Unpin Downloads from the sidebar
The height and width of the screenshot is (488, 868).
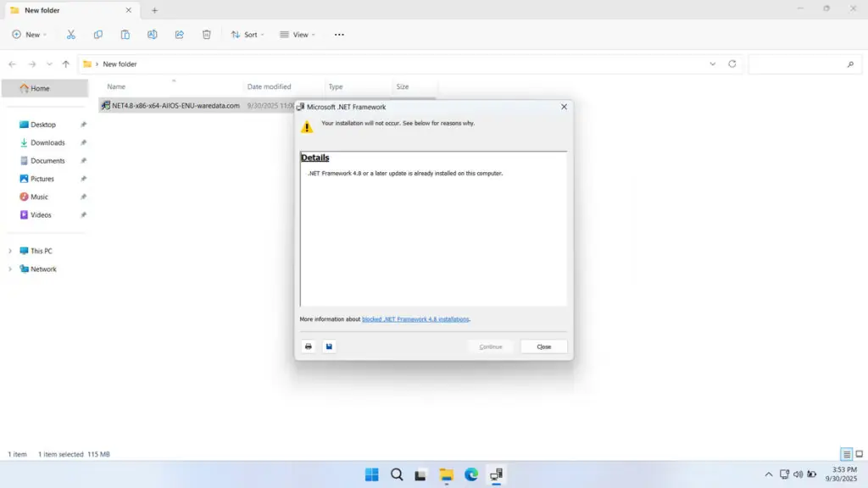click(83, 142)
